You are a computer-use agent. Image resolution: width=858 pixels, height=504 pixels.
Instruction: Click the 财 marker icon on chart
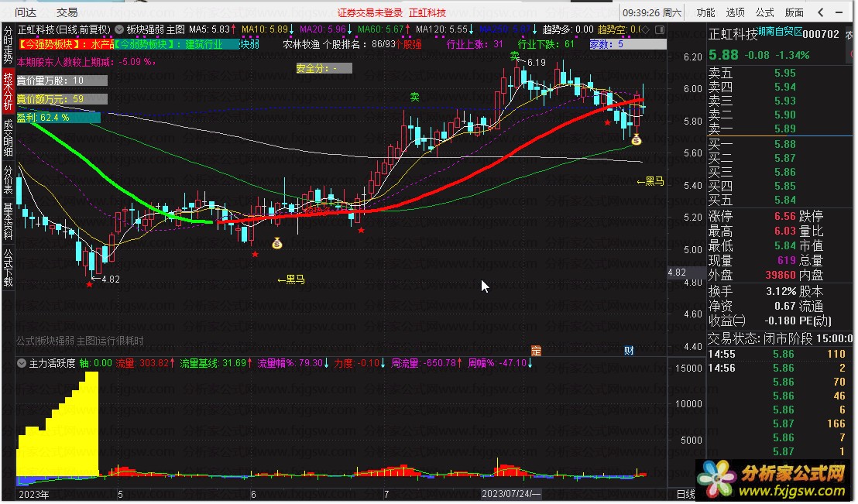coord(629,351)
